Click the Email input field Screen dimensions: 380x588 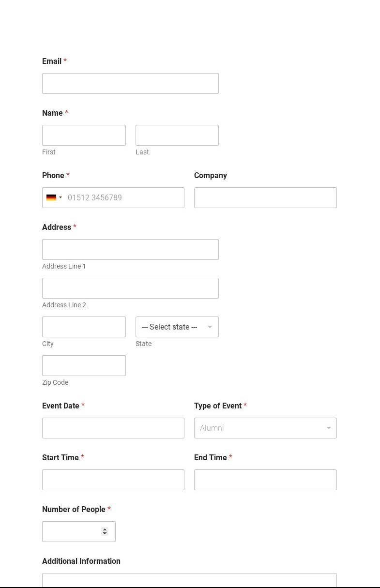click(130, 84)
